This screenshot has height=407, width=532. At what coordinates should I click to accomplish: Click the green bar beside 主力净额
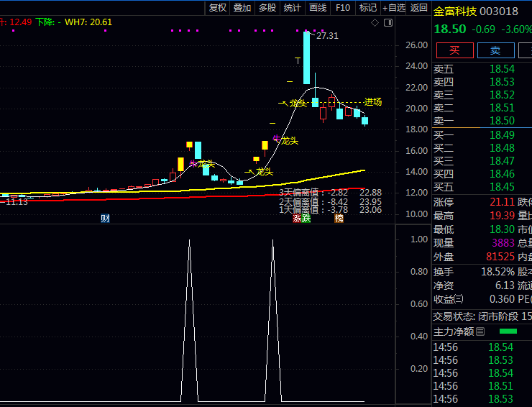point(508,331)
